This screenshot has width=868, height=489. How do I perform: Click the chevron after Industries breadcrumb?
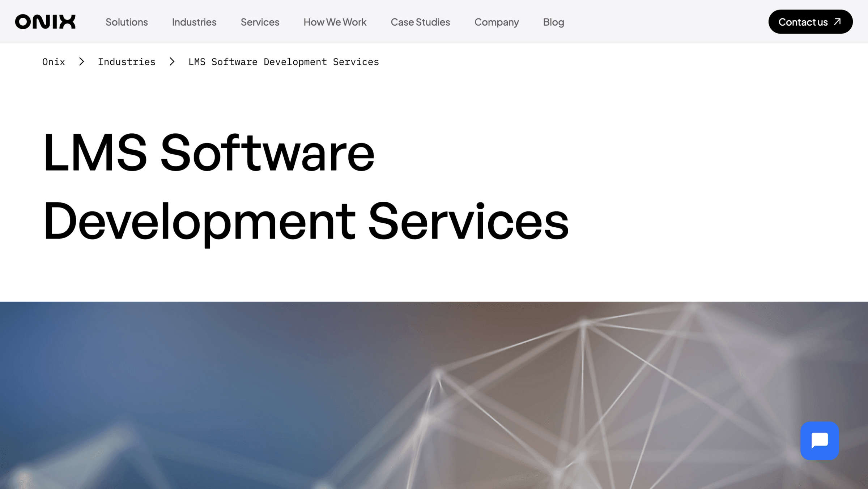[172, 62]
